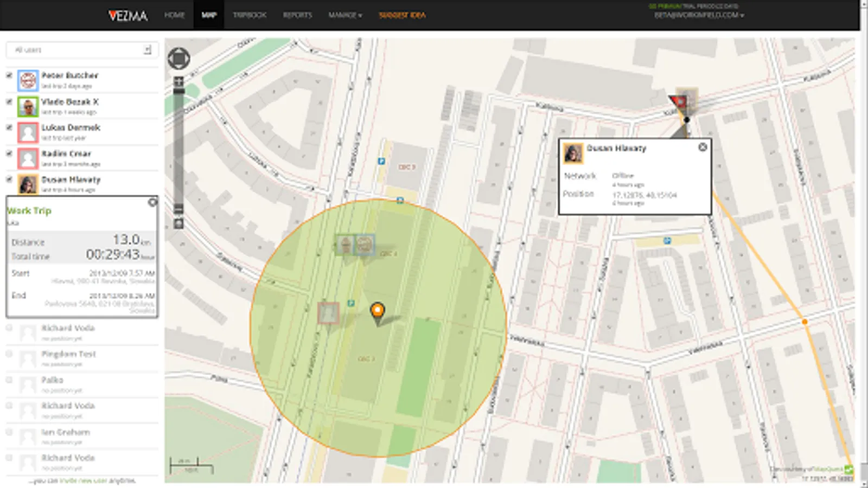Open the Reports tab
The width and height of the screenshot is (868, 488).
297,15
